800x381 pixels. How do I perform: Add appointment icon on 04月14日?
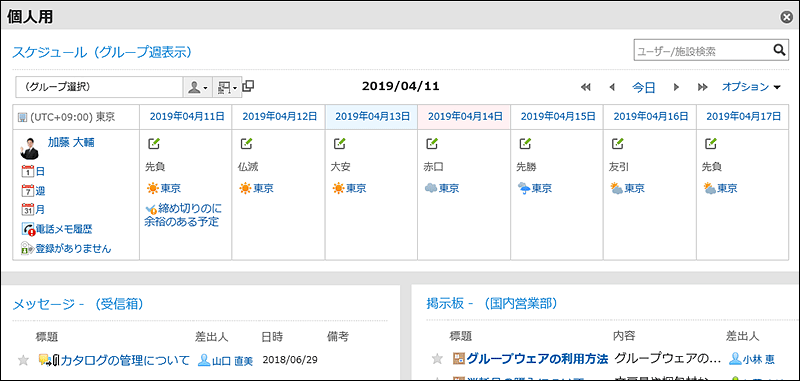[x=432, y=144]
